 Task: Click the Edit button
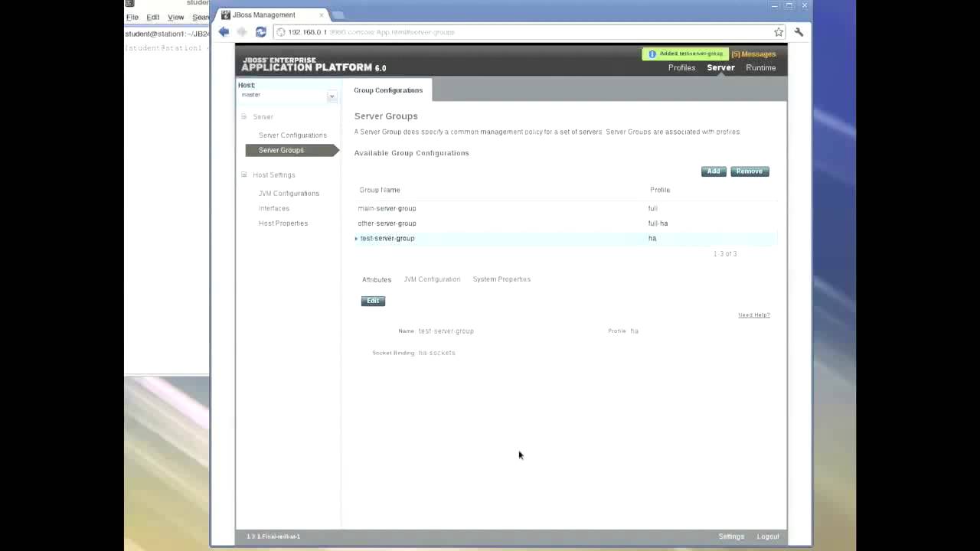373,301
